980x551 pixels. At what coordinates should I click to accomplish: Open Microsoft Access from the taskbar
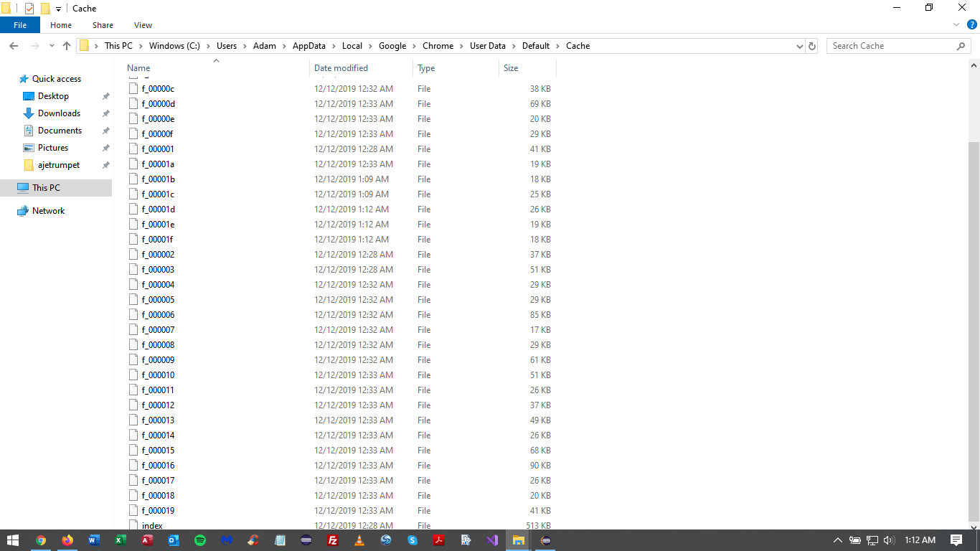[147, 540]
